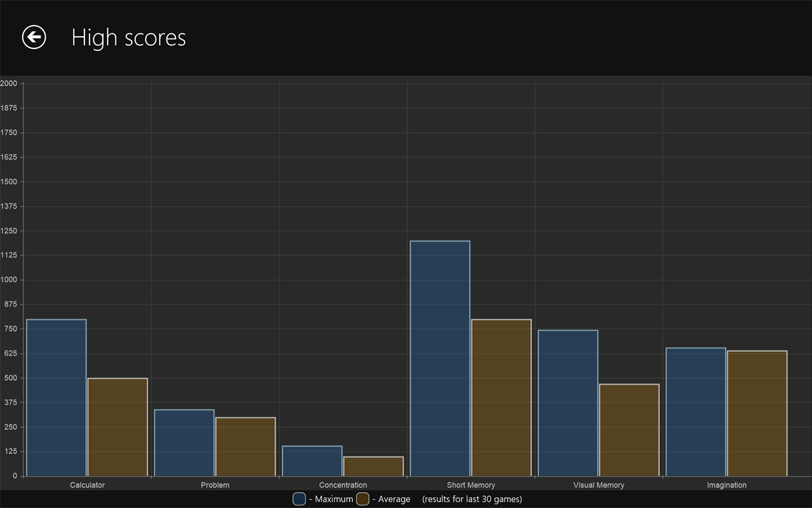Click the Imagination maximum blue bar

tap(695, 412)
